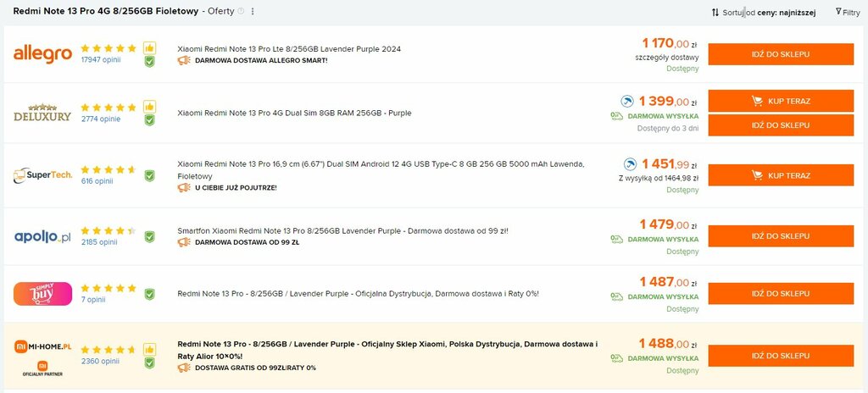Click KUP TERAZ for the SuperTech offer

click(x=781, y=175)
